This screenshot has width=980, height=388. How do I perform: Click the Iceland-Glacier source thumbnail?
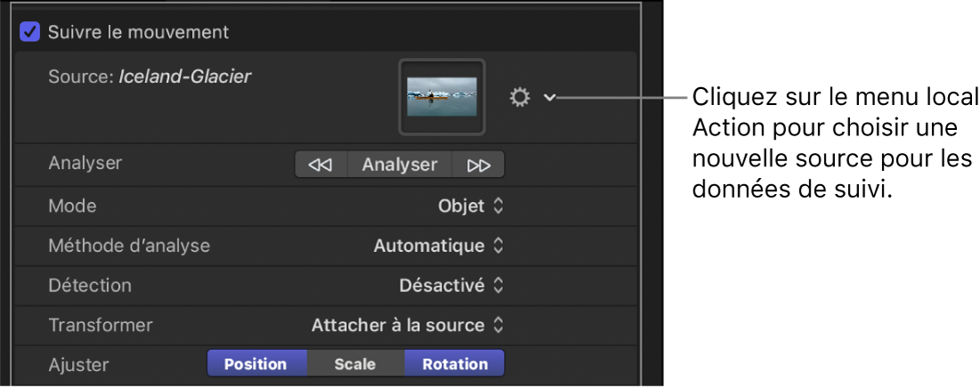coord(441,97)
